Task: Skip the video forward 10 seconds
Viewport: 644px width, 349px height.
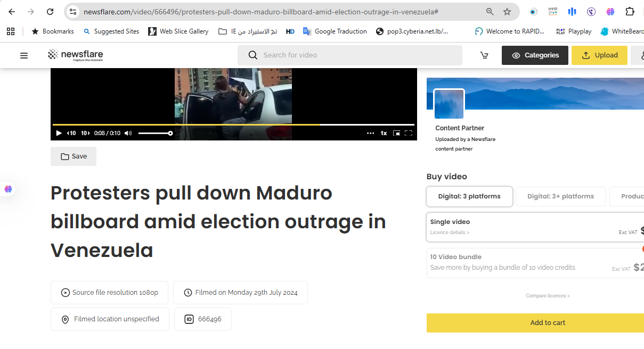Action: point(85,133)
